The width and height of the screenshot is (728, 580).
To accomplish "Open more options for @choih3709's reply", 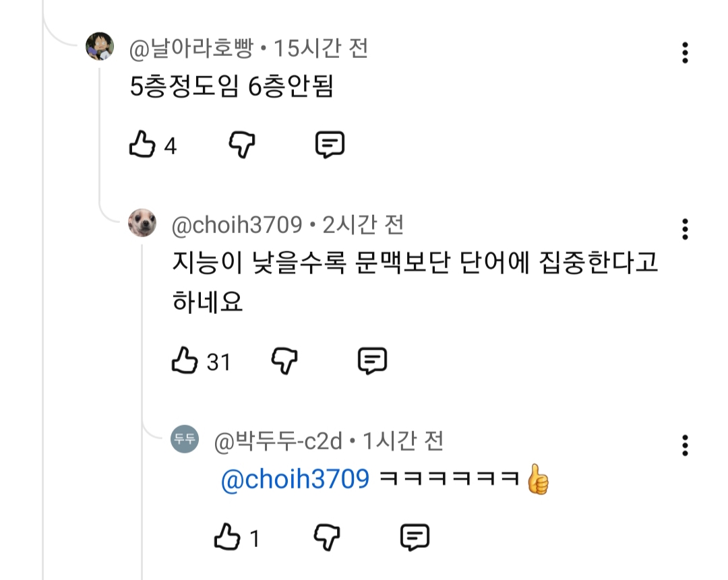I will pos(685,229).
